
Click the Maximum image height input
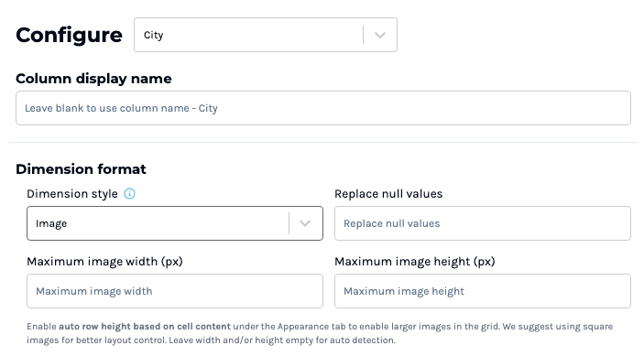[x=483, y=291]
